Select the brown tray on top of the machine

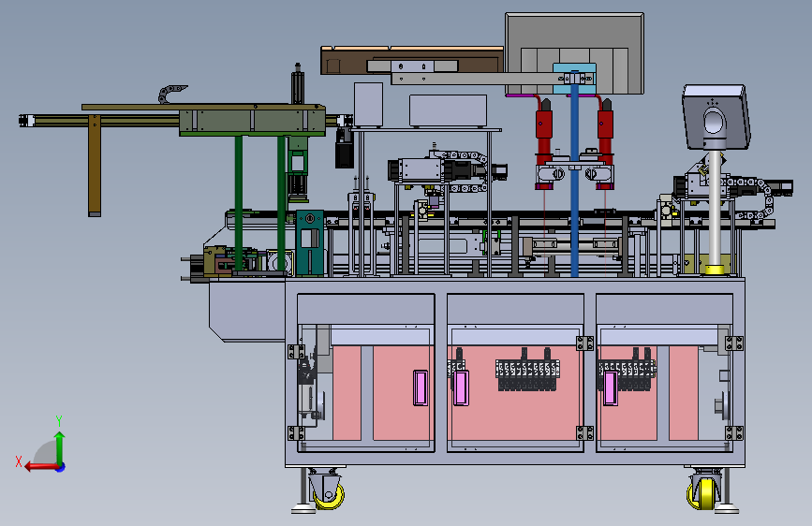tap(412, 60)
